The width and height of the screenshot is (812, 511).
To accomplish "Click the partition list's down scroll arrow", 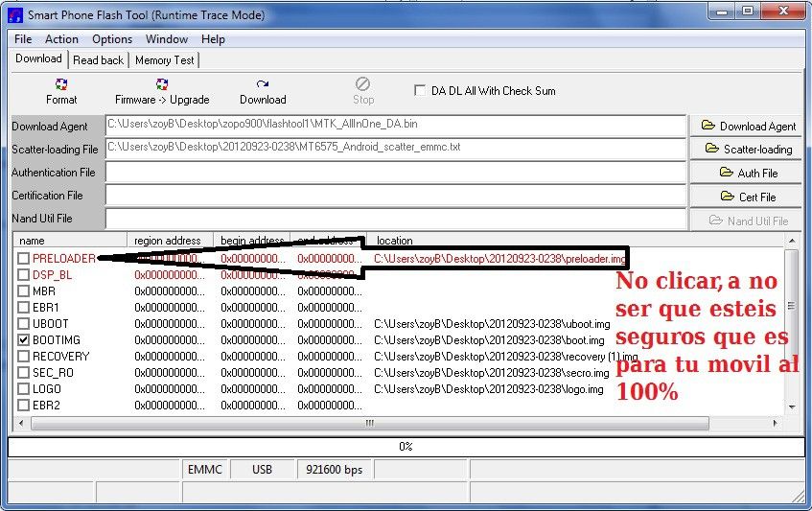I will click(x=791, y=407).
